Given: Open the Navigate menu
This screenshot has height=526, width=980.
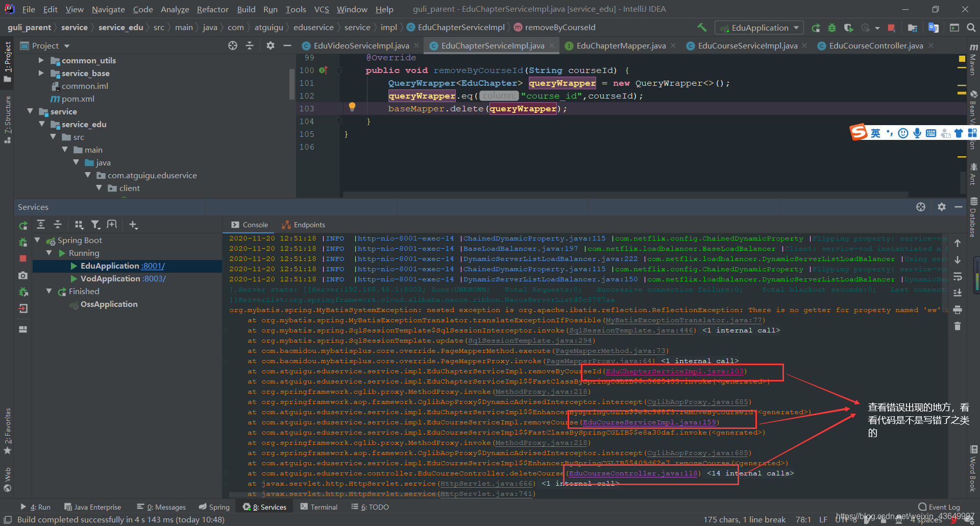Looking at the screenshot, I should pyautogui.click(x=108, y=9).
